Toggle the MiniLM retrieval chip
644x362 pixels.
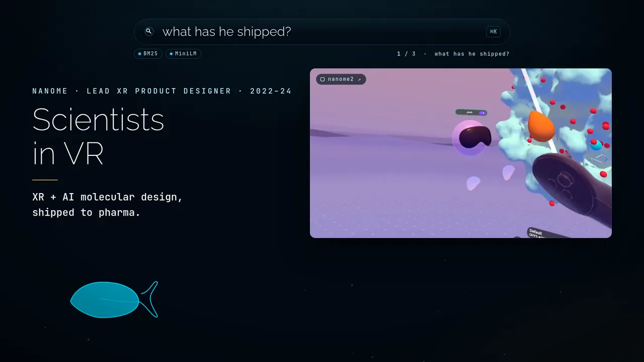tap(184, 54)
